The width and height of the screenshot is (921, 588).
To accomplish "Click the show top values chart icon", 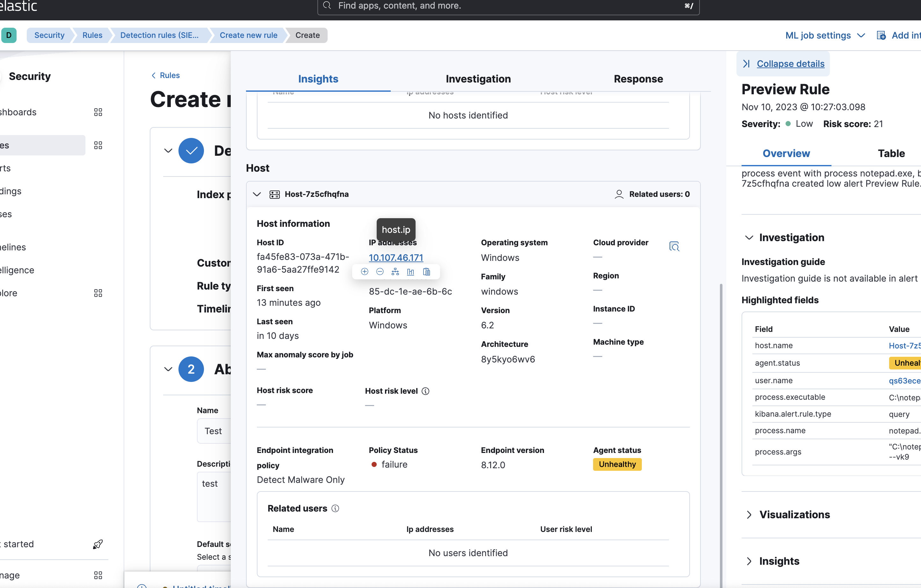I will click(x=410, y=271).
